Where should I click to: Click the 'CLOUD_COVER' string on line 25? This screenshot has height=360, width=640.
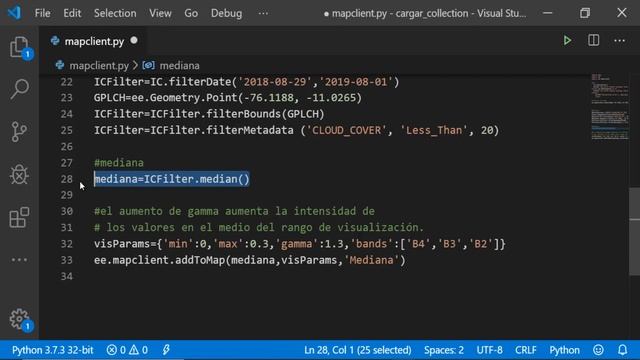click(347, 130)
